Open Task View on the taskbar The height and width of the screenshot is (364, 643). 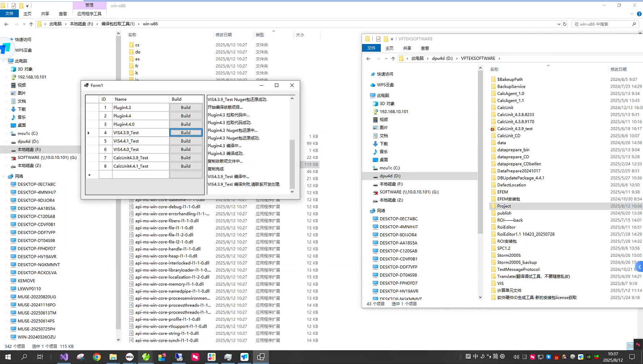tap(40, 357)
